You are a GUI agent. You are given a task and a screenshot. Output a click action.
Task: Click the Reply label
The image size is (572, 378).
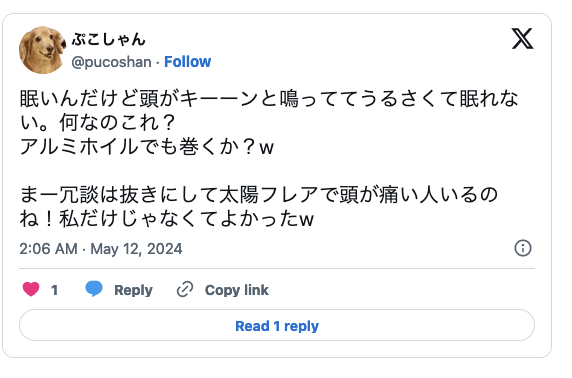point(134,290)
